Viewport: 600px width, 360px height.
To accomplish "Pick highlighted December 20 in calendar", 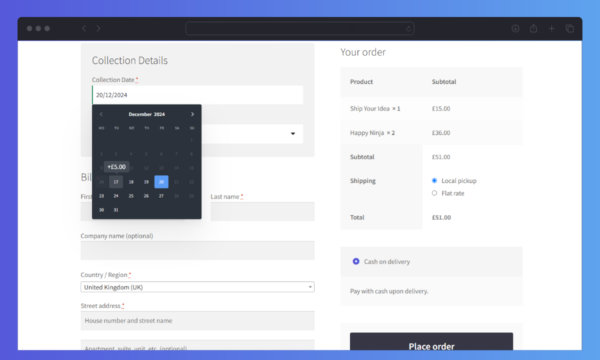I will coord(161,182).
